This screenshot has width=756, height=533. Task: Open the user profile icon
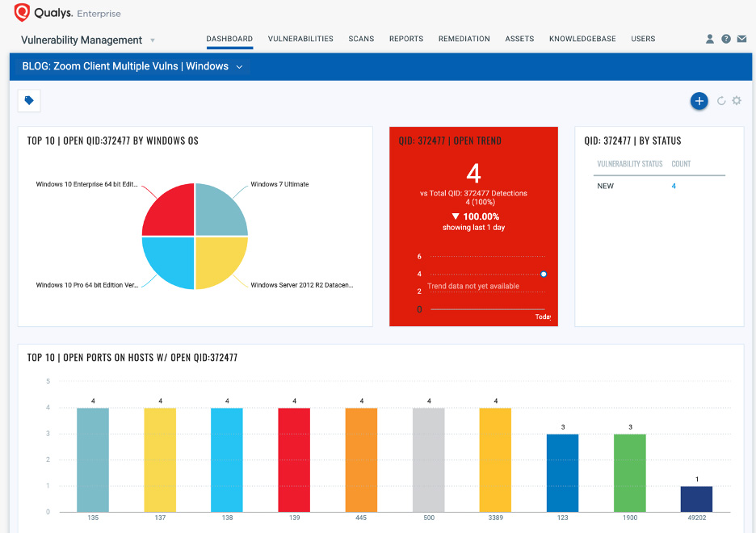(x=710, y=39)
